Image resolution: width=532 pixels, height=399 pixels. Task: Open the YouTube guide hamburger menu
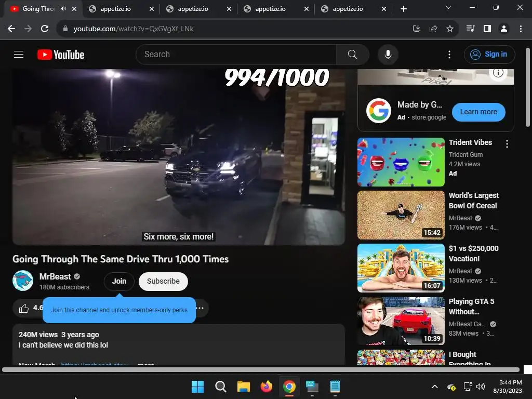pos(19,54)
